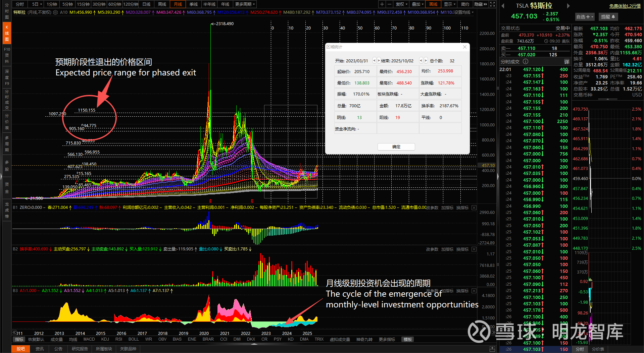Select the BOLL indicator
Viewport: 644px width, 353px height.
point(134,339)
